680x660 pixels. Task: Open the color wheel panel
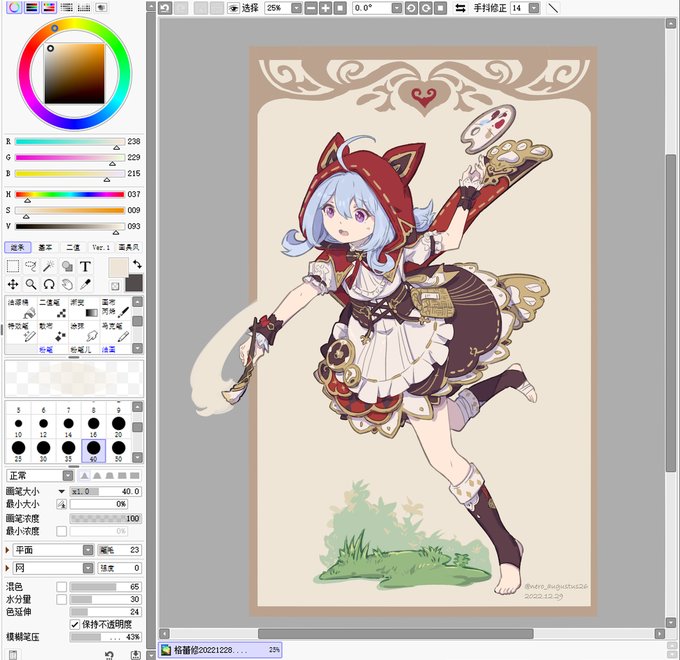[x=14, y=7]
